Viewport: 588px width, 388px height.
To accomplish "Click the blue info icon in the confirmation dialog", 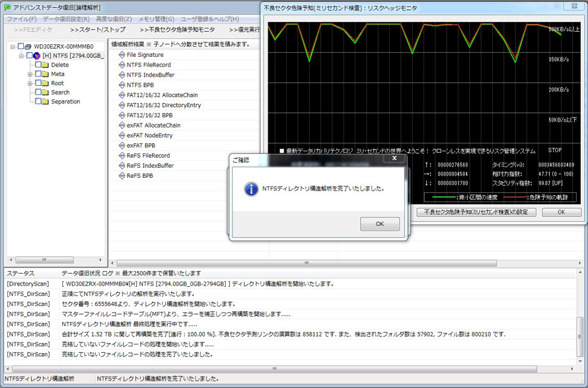I will tap(251, 189).
